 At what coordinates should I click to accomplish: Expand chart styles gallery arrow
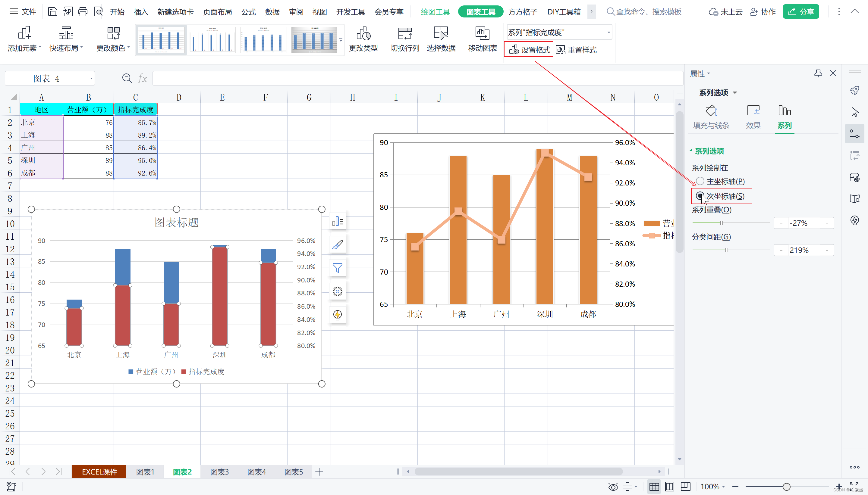pos(341,40)
